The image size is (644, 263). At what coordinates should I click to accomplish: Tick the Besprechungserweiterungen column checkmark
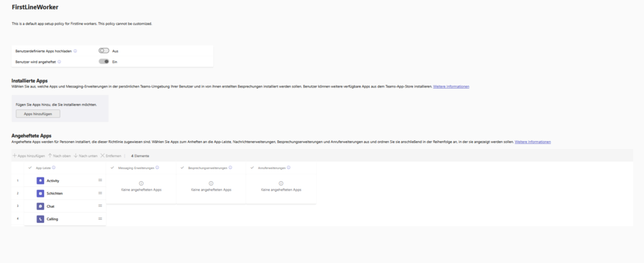[x=182, y=167]
